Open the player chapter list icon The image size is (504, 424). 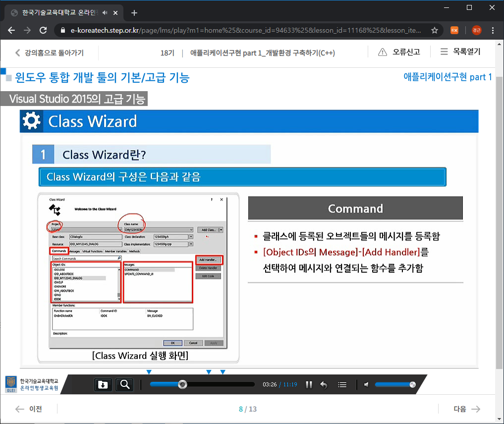pos(342,384)
